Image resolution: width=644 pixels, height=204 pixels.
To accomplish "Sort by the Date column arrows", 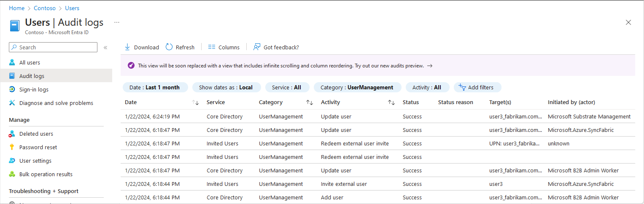I will (195, 102).
